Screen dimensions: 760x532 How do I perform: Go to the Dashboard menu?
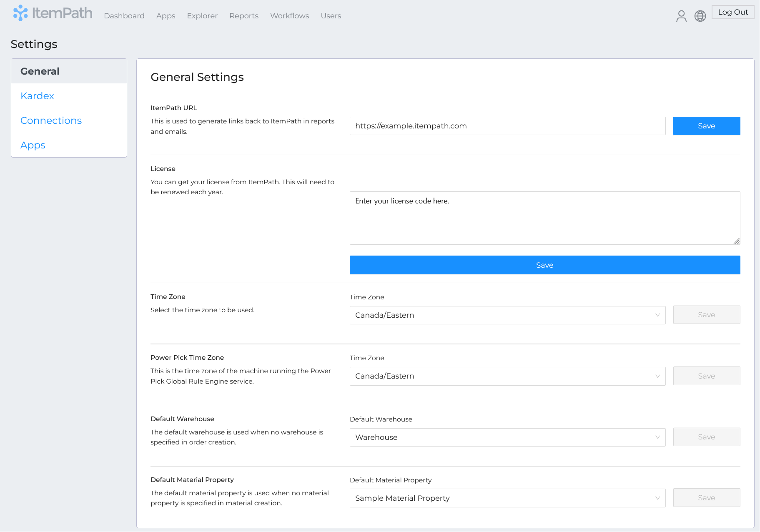pyautogui.click(x=124, y=16)
